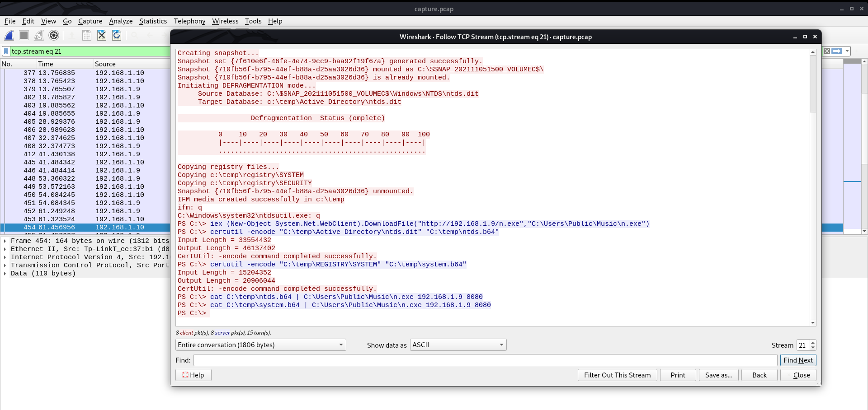Image resolution: width=868 pixels, height=410 pixels.
Task: Open the Telephony menu
Action: pos(189,21)
